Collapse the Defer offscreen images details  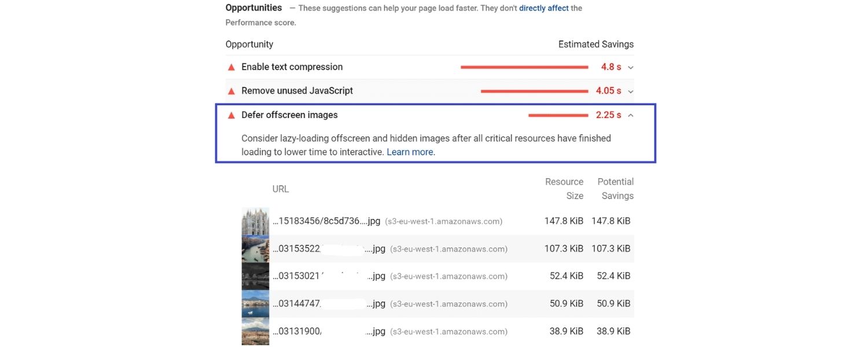[630, 115]
